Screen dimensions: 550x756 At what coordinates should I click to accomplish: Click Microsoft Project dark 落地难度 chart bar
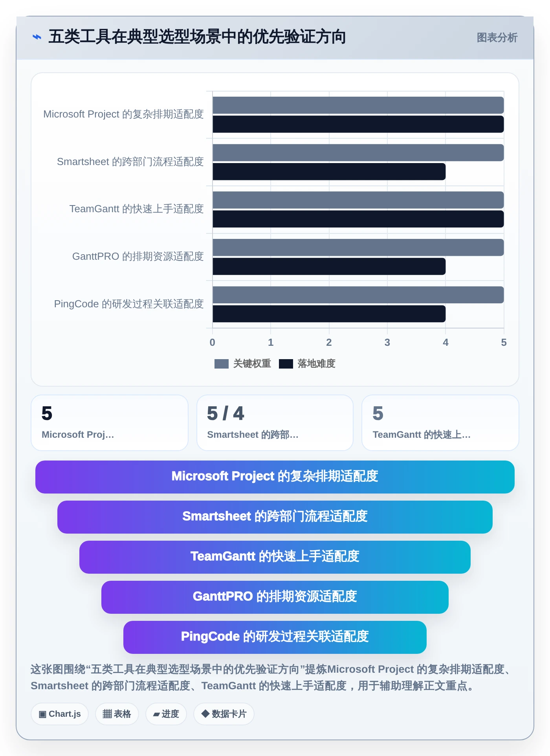pos(358,124)
